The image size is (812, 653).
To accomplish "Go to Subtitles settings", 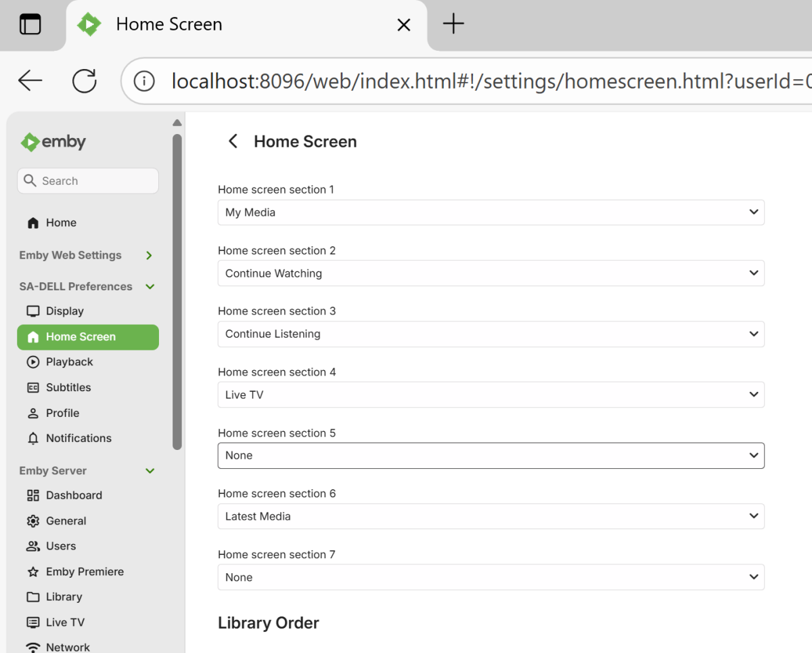I will coord(68,388).
